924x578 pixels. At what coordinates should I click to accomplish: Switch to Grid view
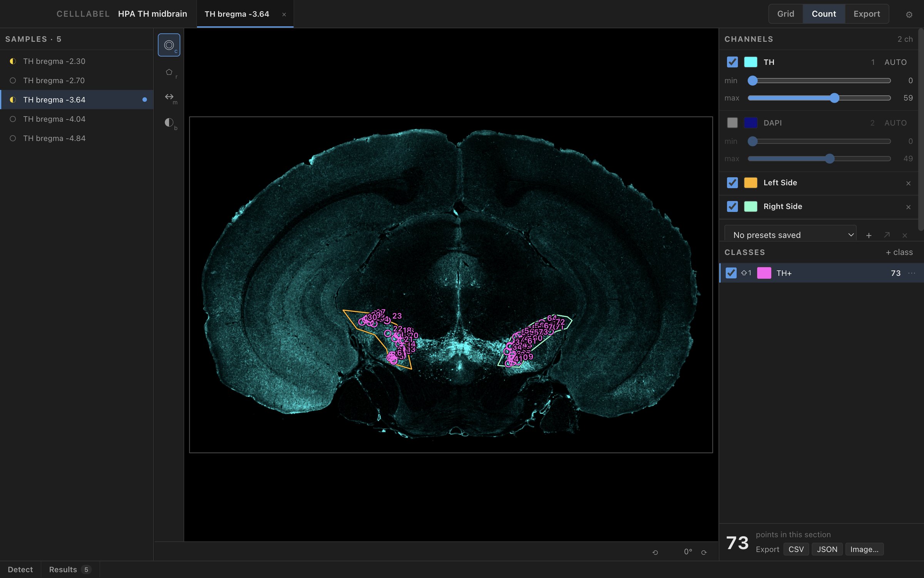tap(785, 14)
